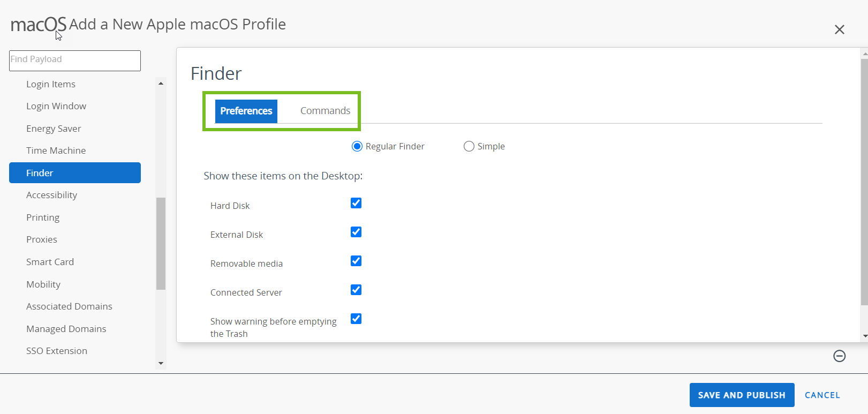Select the Regular Finder radio button

[357, 146]
